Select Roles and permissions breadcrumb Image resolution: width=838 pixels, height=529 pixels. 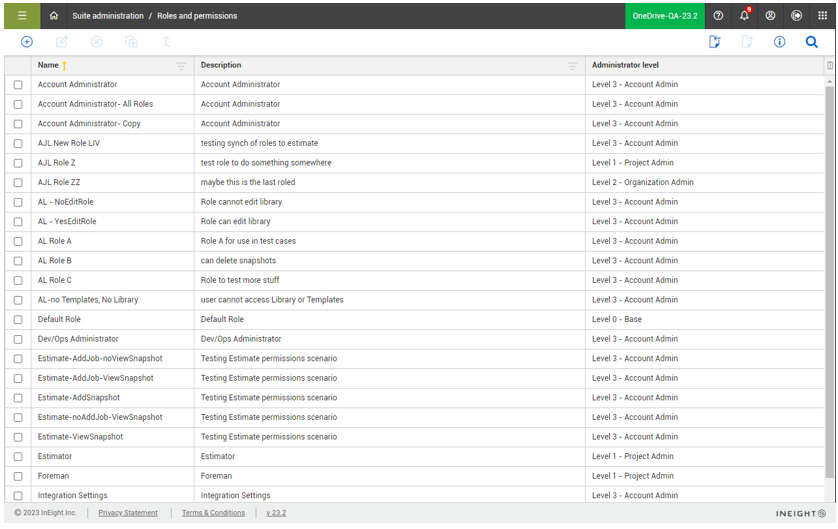(x=197, y=16)
